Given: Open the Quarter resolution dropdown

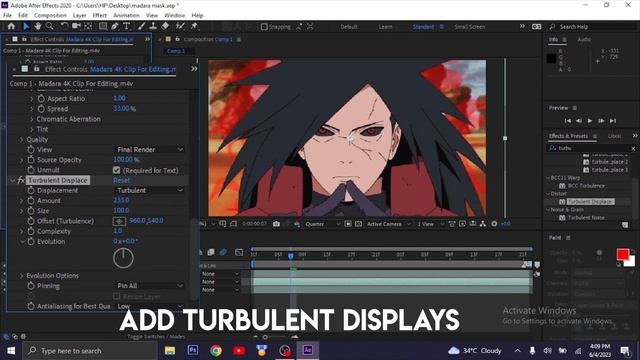Looking at the screenshot, I should [322, 224].
